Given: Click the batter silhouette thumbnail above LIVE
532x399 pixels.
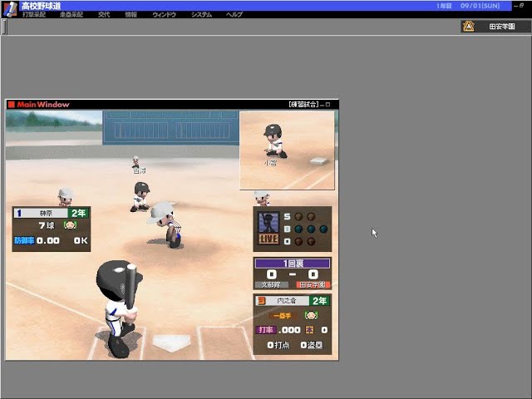Looking at the screenshot, I should [268, 223].
